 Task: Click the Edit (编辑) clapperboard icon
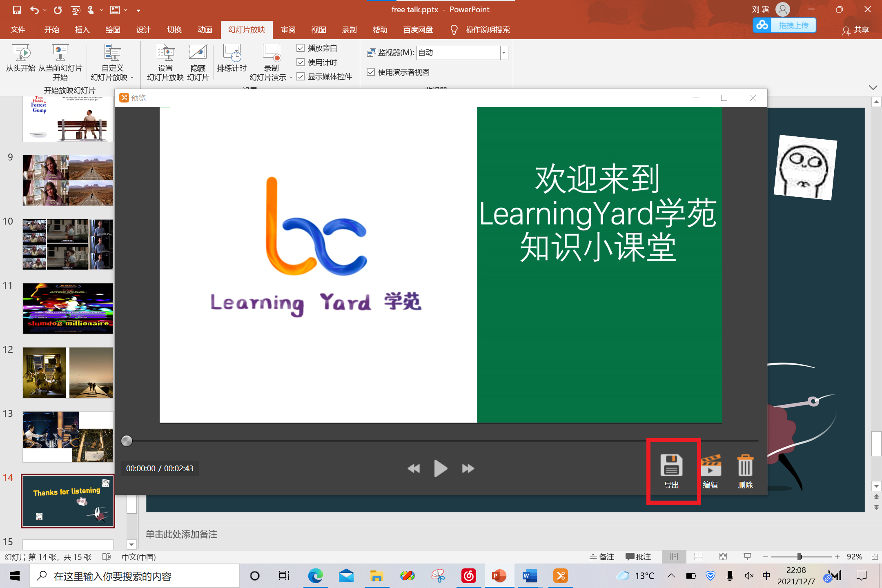(x=710, y=466)
